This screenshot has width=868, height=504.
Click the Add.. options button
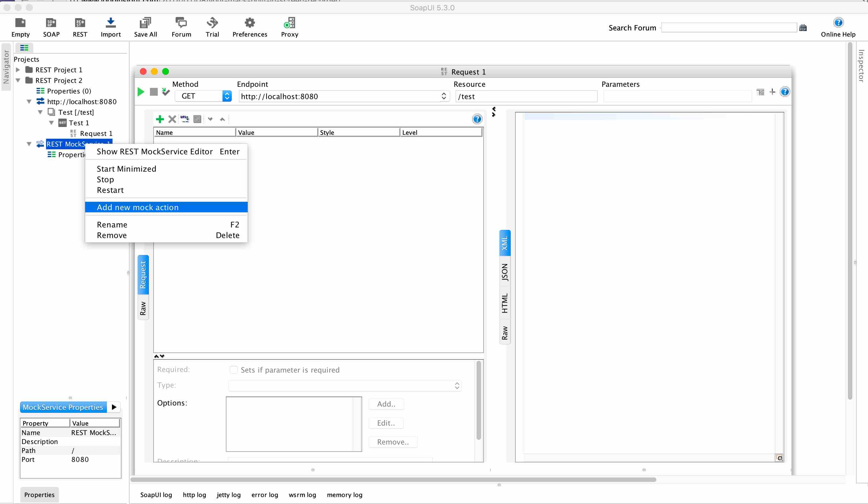[x=386, y=404]
